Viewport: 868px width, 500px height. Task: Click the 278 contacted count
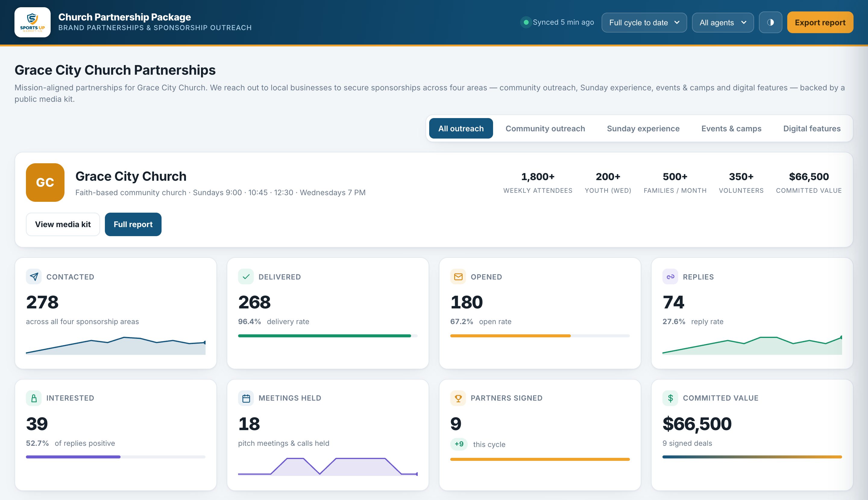pos(42,302)
